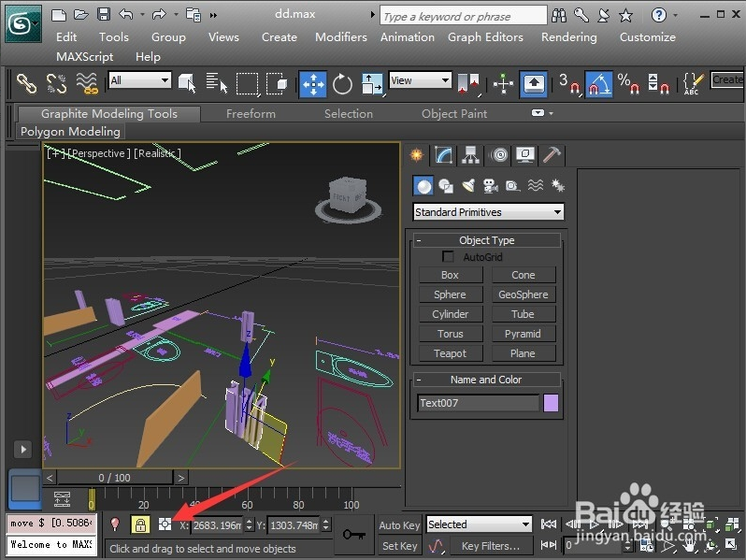Open Select by Name list icon
The image size is (746, 560).
(217, 84)
